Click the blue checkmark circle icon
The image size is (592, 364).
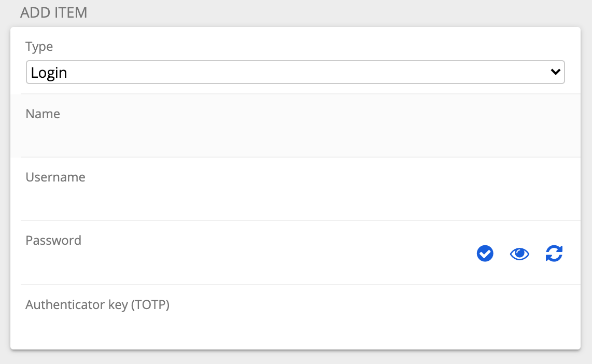485,254
